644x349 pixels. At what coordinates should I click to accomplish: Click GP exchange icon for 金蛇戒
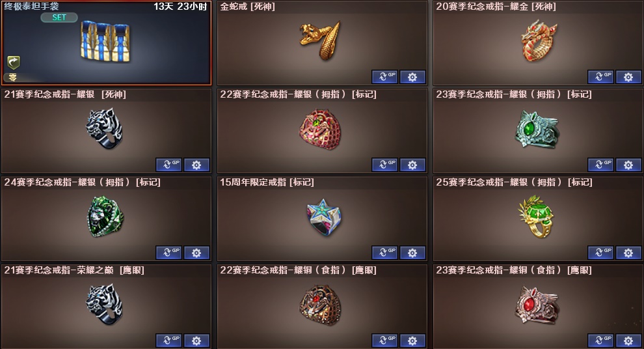pyautogui.click(x=384, y=77)
